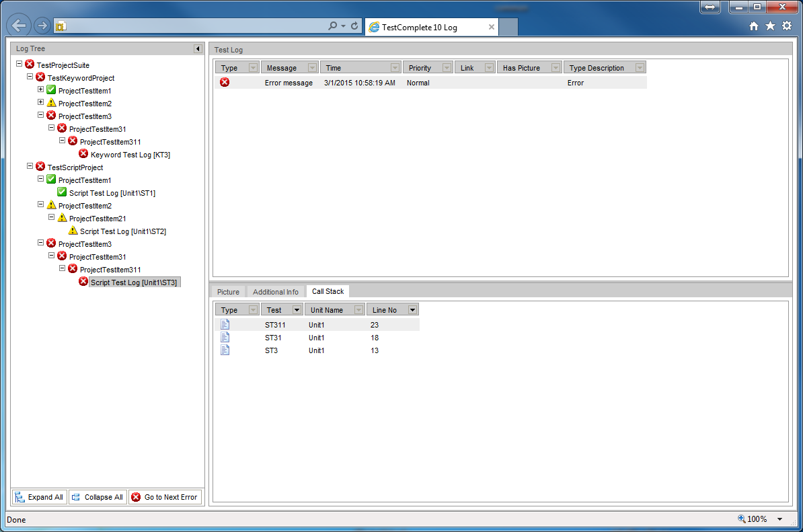Open the Priority column filter dropdown
The width and height of the screenshot is (803, 532).
tap(447, 67)
